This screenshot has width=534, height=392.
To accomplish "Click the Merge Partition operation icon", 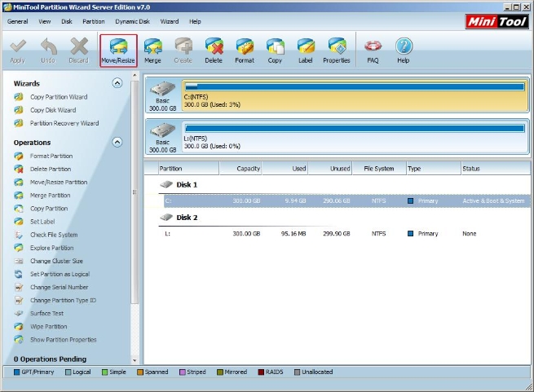I will tap(19, 196).
